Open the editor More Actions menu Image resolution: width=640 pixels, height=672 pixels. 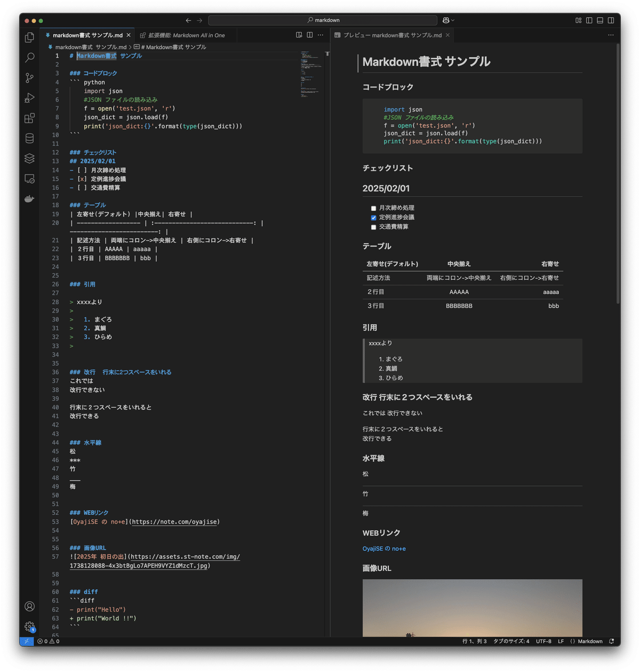[x=320, y=34]
